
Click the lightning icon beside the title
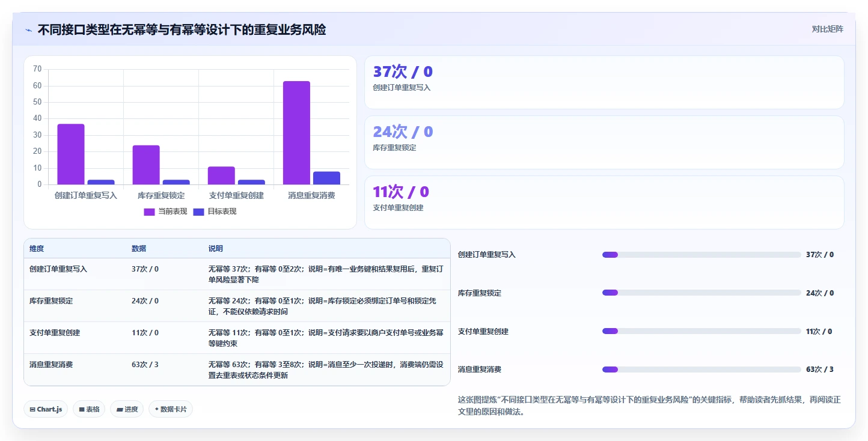click(x=29, y=29)
